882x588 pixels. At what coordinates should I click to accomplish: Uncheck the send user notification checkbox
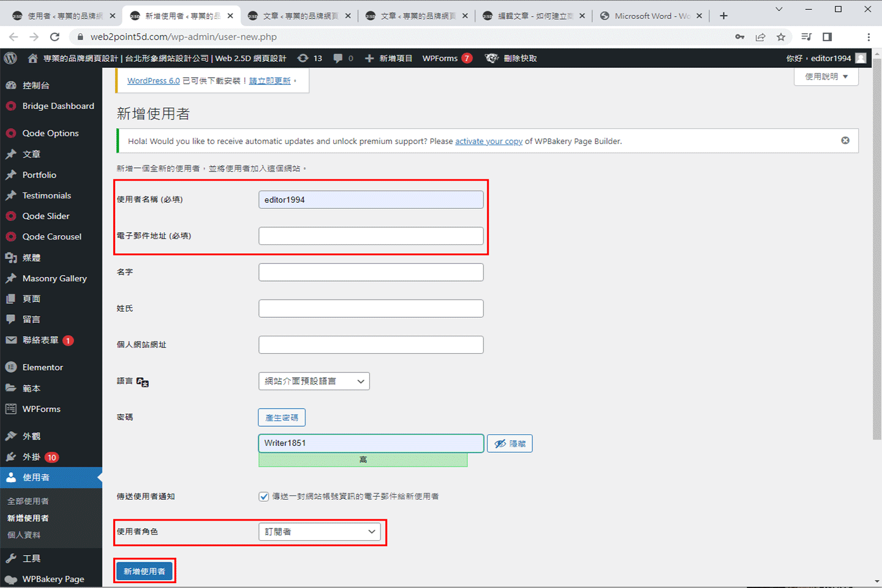click(264, 497)
